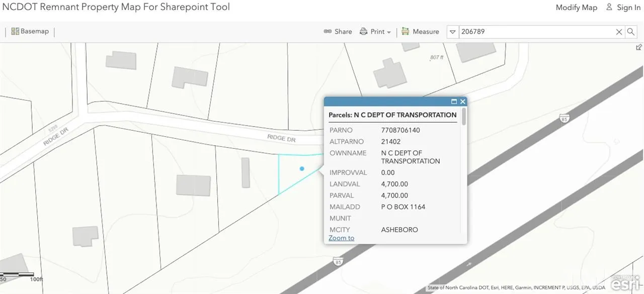Click the RIDGE DR road label
This screenshot has width=644, height=294.
coord(281,138)
